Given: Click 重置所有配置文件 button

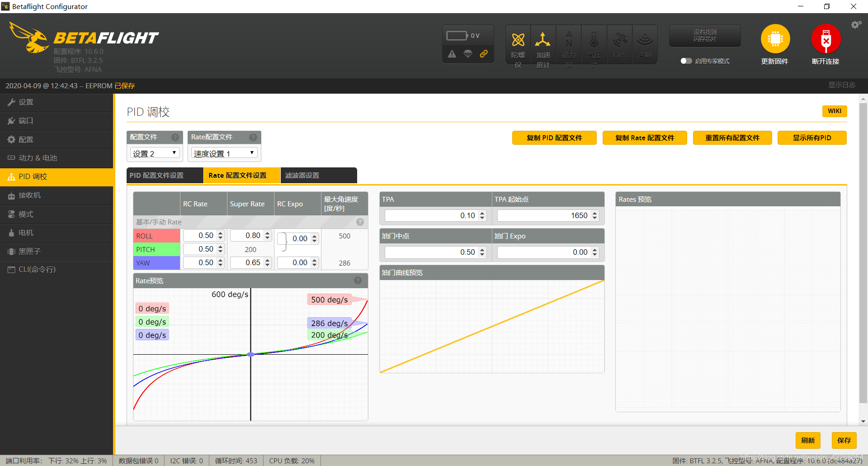Looking at the screenshot, I should pyautogui.click(x=732, y=138).
